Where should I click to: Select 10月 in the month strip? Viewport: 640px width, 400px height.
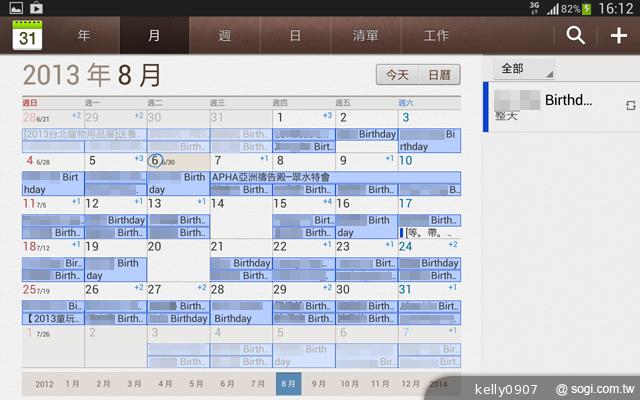350,384
